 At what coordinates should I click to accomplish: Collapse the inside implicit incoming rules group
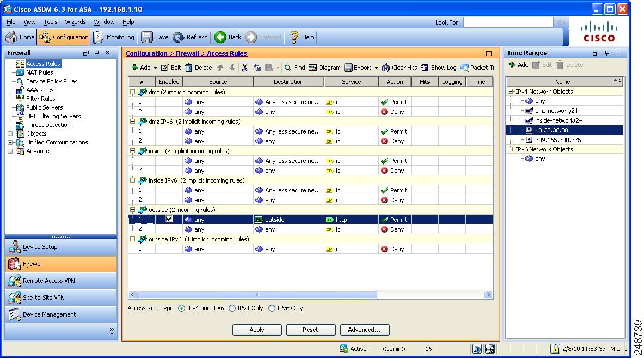(x=133, y=151)
